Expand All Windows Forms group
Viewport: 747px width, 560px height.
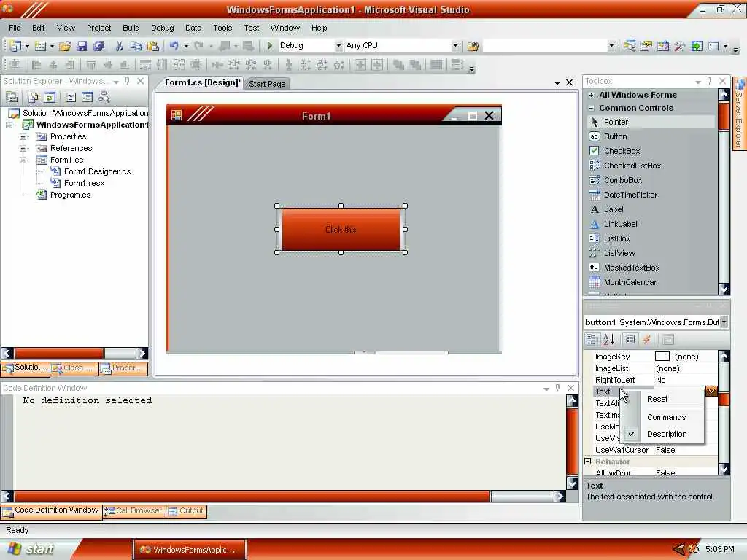(591, 96)
